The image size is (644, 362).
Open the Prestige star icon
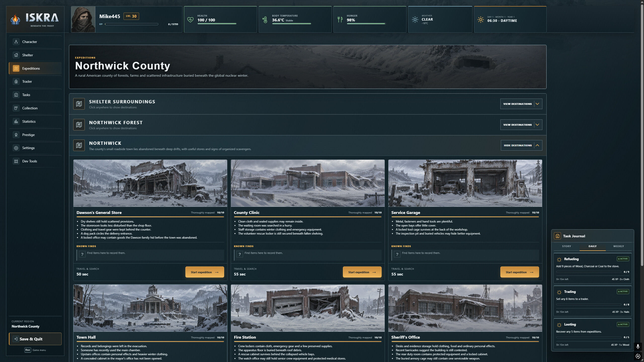[x=16, y=135]
